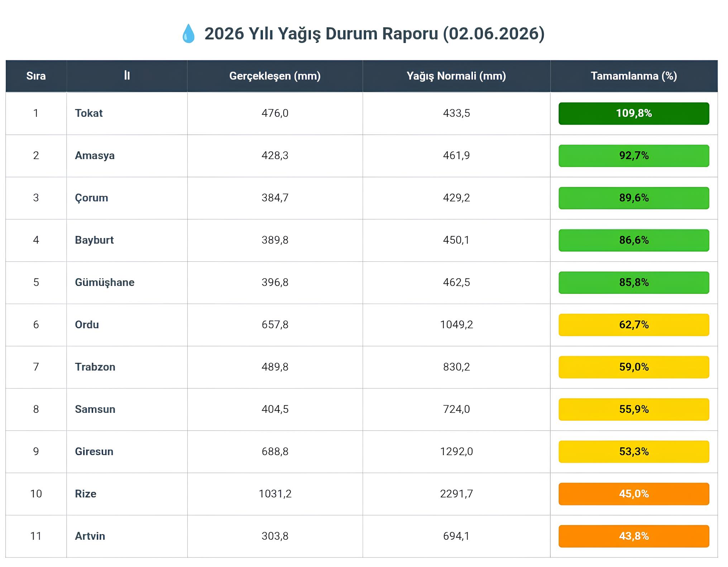728x567 pixels.
Task: Click the orange 43,8% completion badge
Action: 634,537
